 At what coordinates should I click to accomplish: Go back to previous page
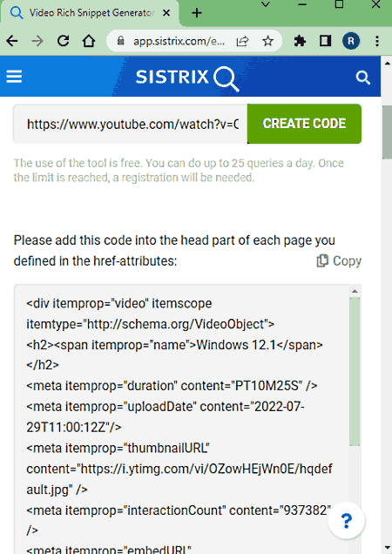point(12,41)
